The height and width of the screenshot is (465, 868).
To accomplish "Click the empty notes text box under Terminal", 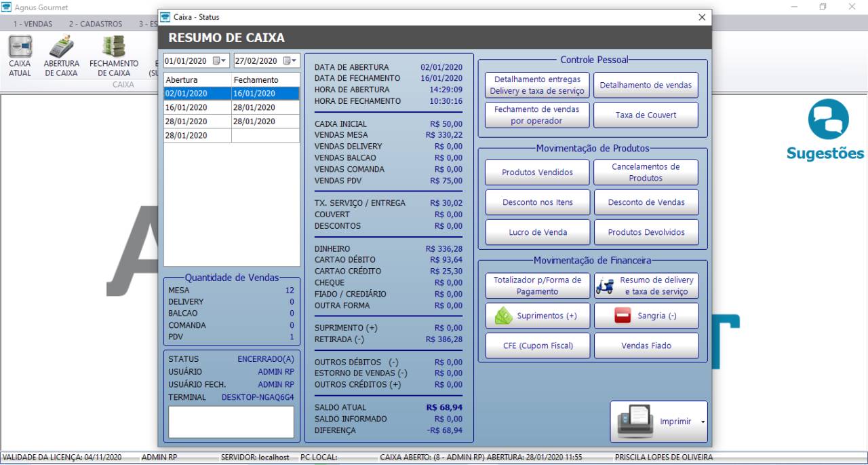I will [x=231, y=422].
